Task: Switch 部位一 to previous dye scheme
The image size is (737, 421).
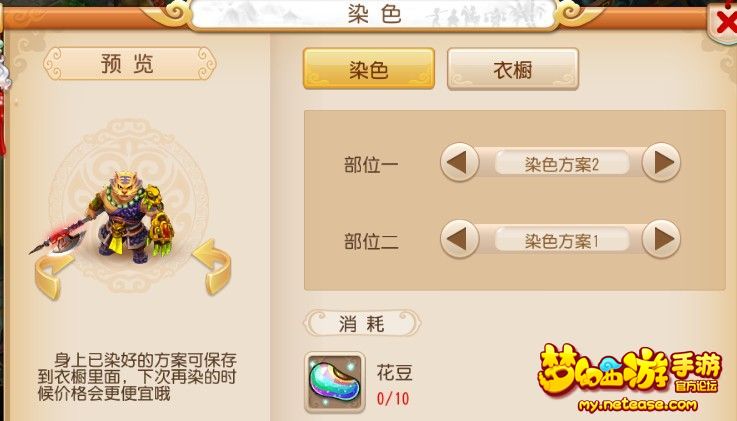Action: [459, 163]
